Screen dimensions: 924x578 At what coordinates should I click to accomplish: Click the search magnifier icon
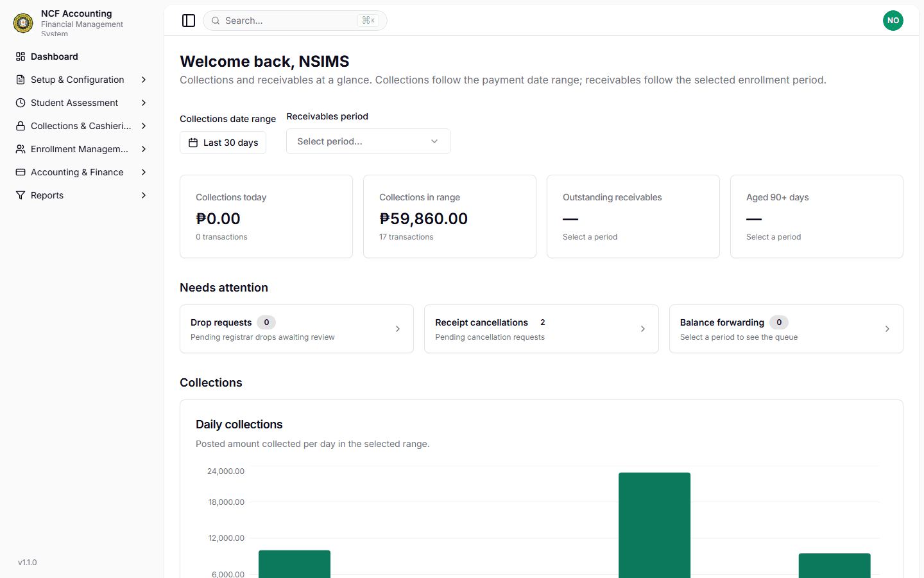(216, 21)
